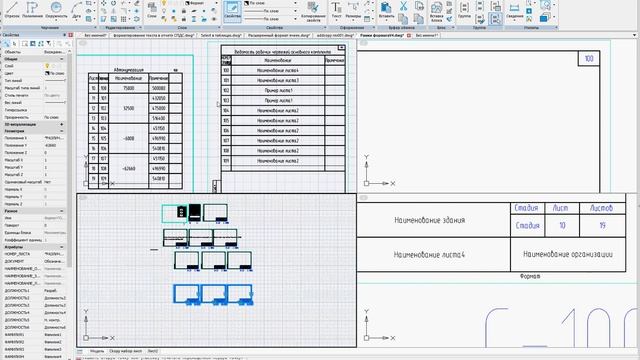Viewport: 640px width, 360px height.
Task: Click the 'Листов' header cell in title block
Action: [602, 208]
